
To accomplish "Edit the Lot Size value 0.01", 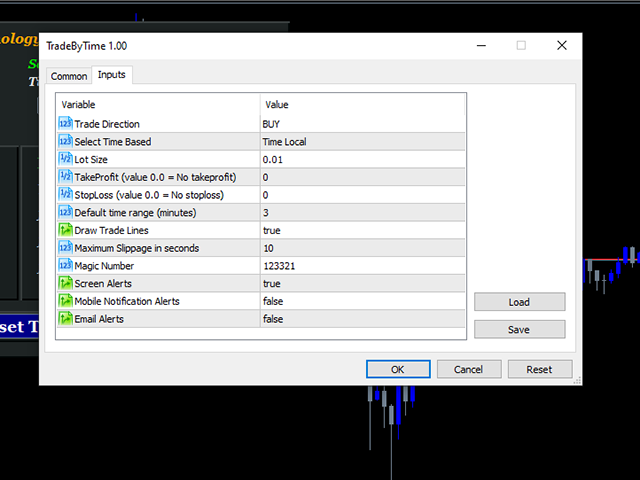I will pyautogui.click(x=363, y=160).
